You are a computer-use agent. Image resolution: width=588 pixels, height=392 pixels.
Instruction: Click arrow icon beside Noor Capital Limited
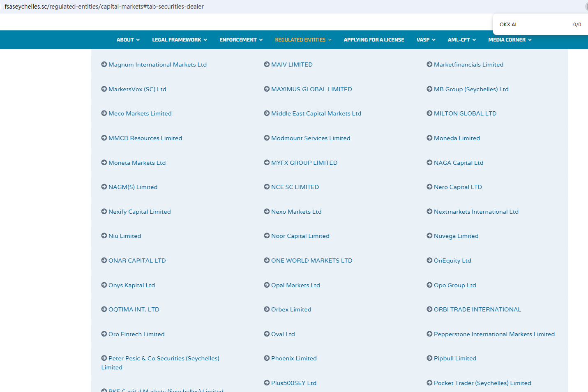tap(267, 236)
